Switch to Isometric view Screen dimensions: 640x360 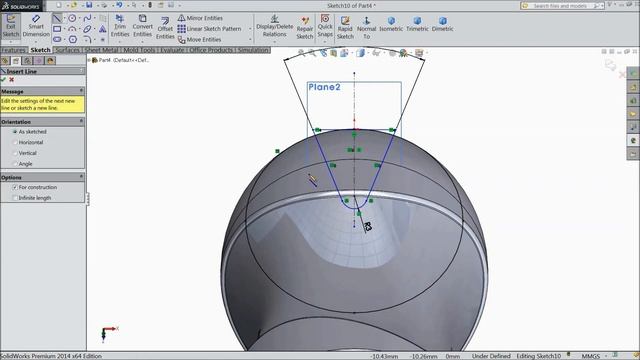click(391, 24)
